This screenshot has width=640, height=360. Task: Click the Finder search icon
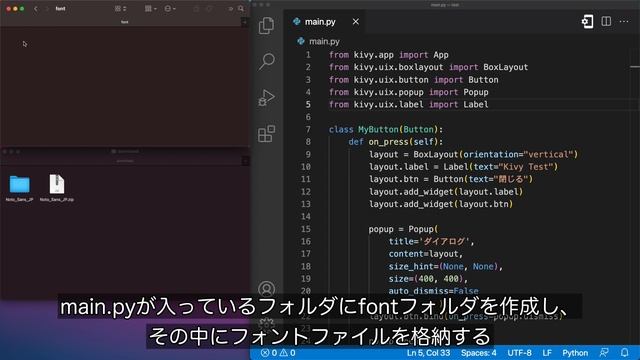coord(241,9)
